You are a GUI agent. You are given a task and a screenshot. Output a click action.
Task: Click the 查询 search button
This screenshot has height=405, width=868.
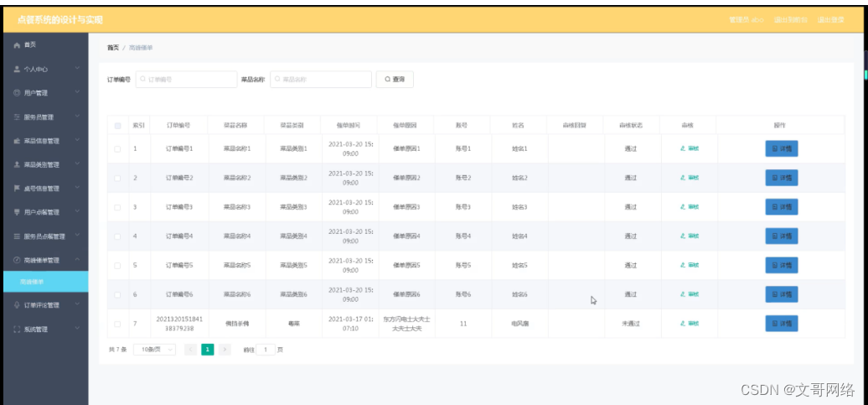[395, 79]
